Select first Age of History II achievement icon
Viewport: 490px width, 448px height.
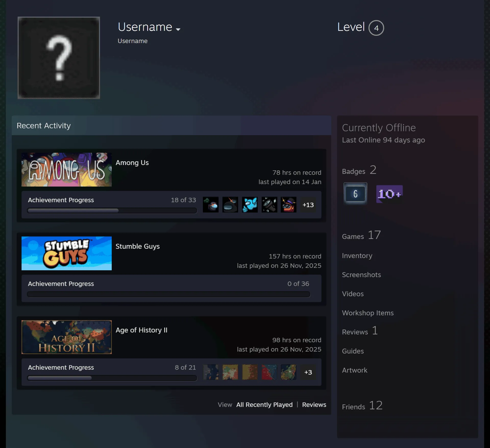211,372
